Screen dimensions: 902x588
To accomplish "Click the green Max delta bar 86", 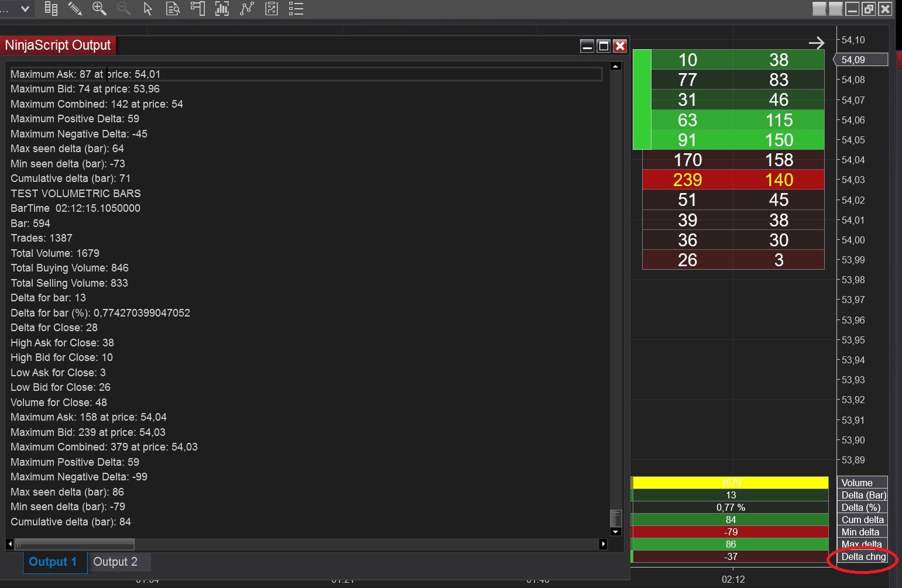I will click(730, 544).
